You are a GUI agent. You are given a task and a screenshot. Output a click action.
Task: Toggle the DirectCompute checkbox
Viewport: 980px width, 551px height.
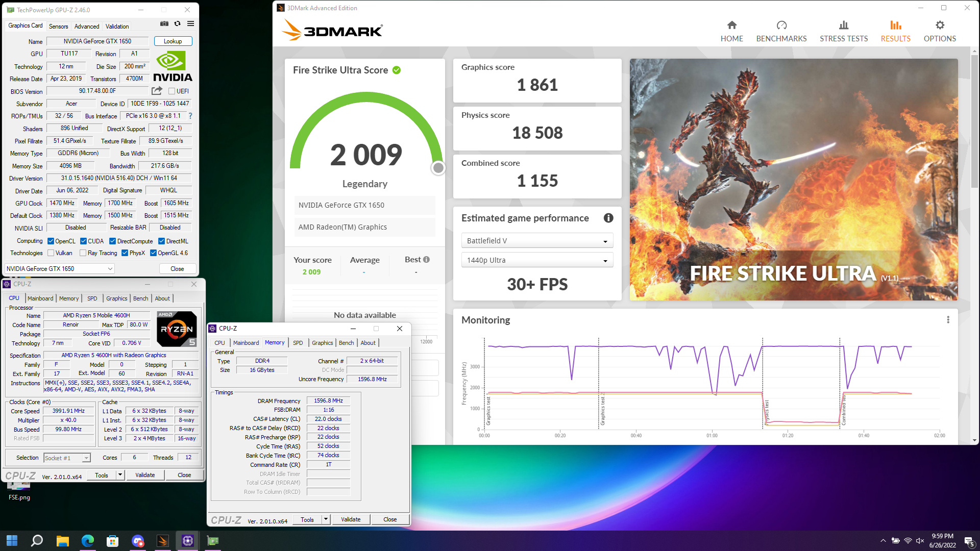pyautogui.click(x=112, y=241)
